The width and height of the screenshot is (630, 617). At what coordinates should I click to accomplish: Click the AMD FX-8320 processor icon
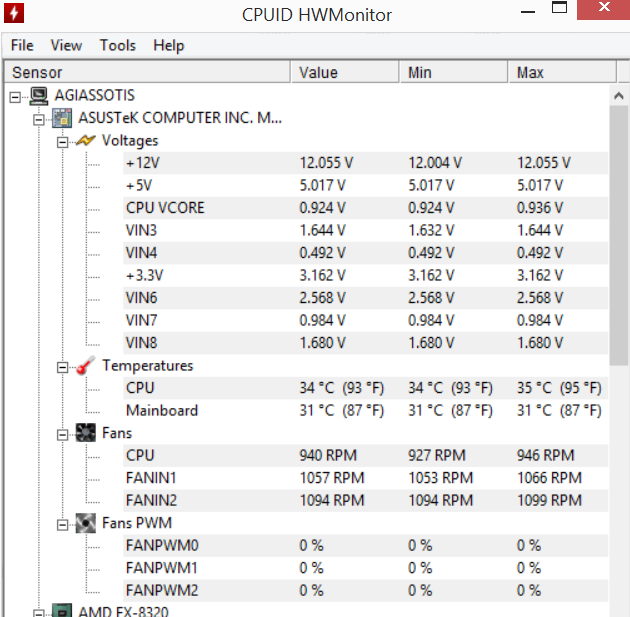point(62,611)
